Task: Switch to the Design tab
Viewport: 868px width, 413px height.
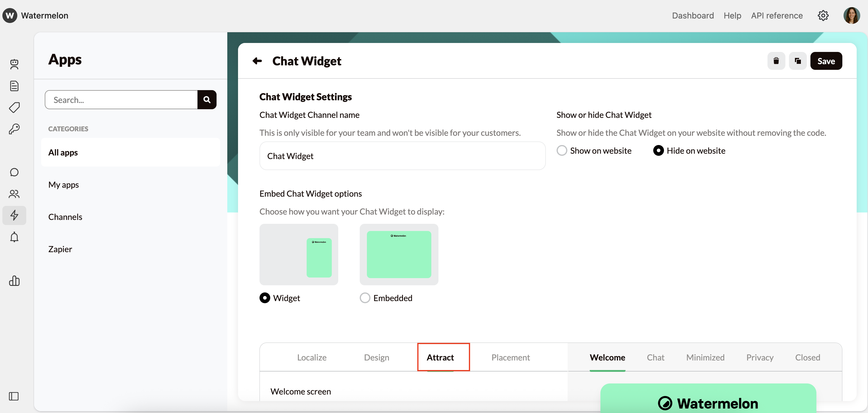Action: tap(376, 357)
